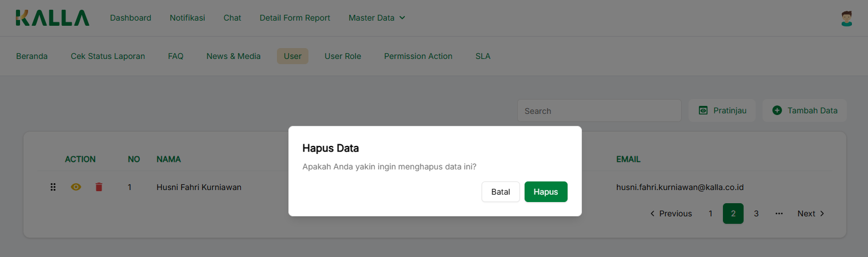868x257 pixels.
Task: Click the Pratinjau preview button
Action: pyautogui.click(x=722, y=110)
